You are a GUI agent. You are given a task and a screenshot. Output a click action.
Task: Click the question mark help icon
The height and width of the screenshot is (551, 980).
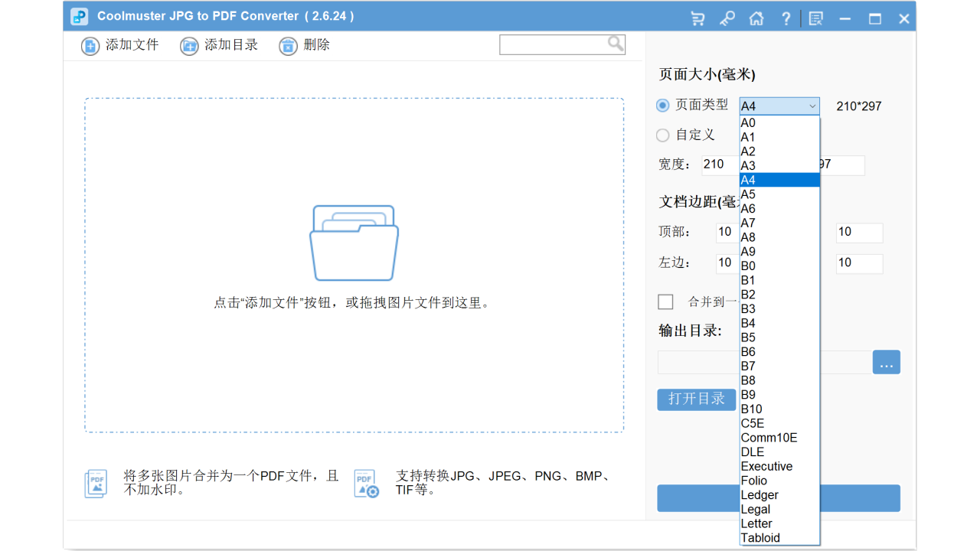[786, 18]
